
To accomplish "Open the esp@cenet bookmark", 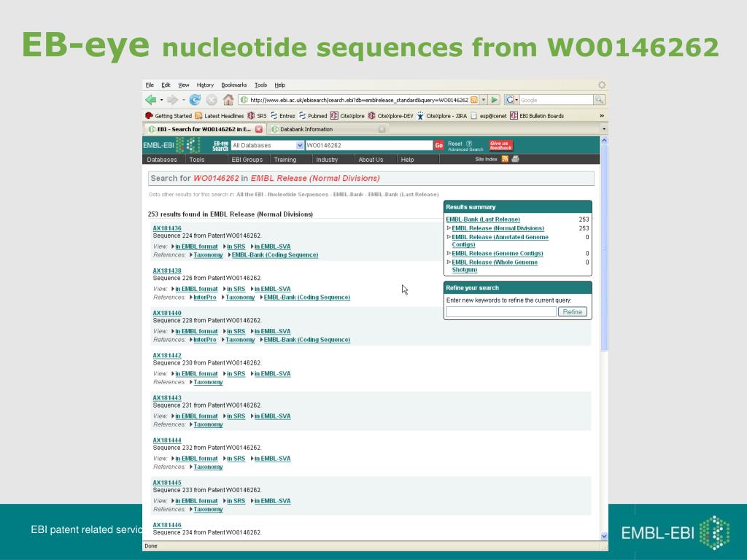I will 488,116.
